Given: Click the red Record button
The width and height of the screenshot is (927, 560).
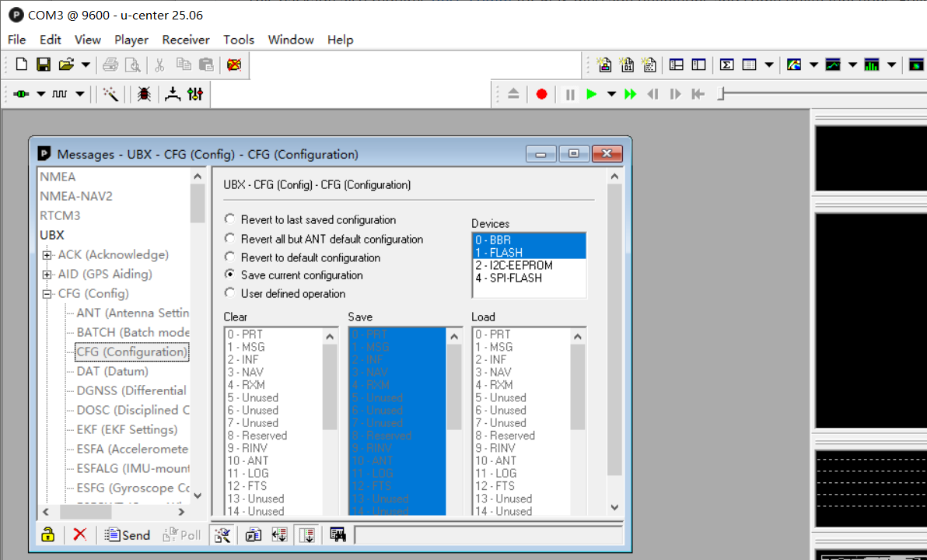Looking at the screenshot, I should pos(541,94).
